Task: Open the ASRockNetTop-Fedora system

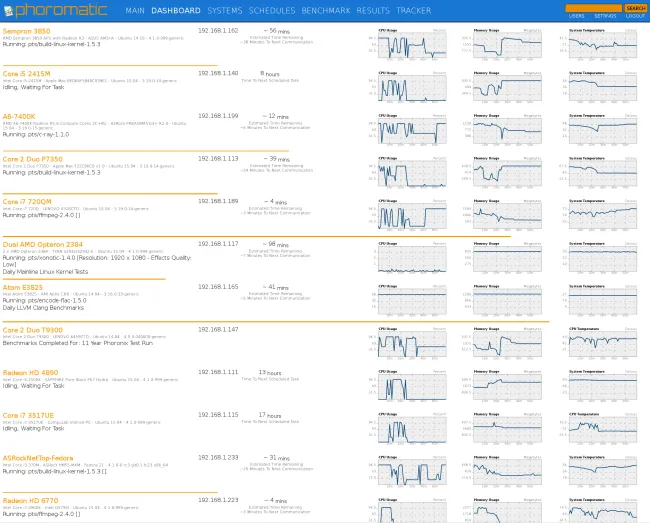Action: click(x=38, y=458)
